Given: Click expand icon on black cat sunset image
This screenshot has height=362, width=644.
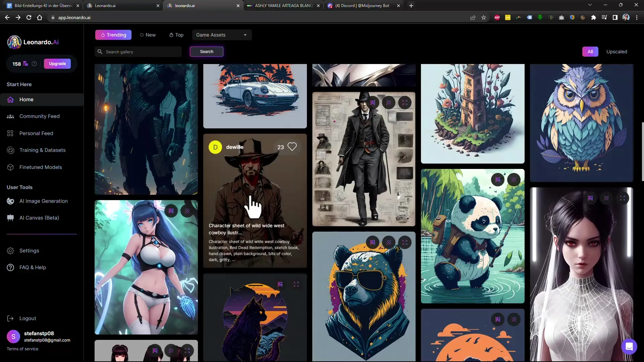Looking at the screenshot, I should (x=296, y=285).
